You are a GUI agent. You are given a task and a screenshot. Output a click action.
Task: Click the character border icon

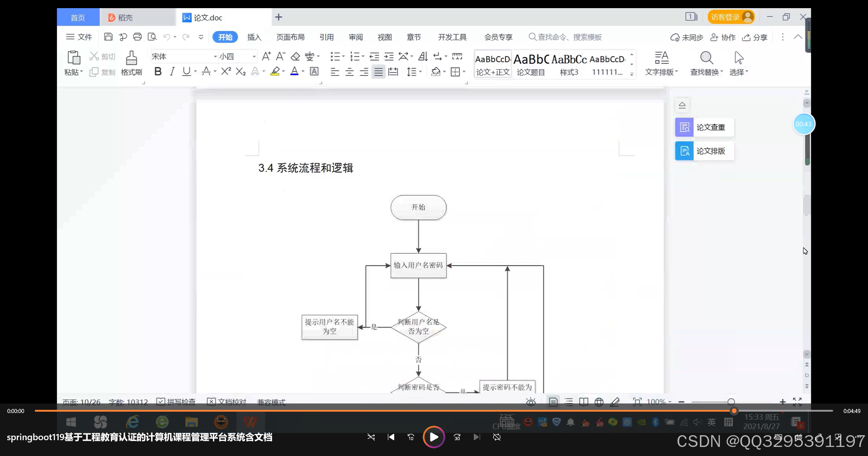(314, 71)
